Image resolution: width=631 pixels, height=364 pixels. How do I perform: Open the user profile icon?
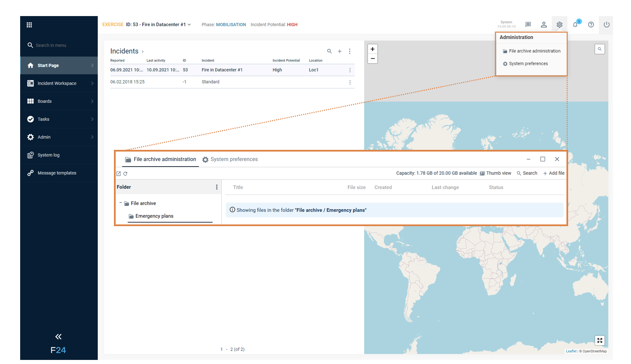pyautogui.click(x=544, y=24)
